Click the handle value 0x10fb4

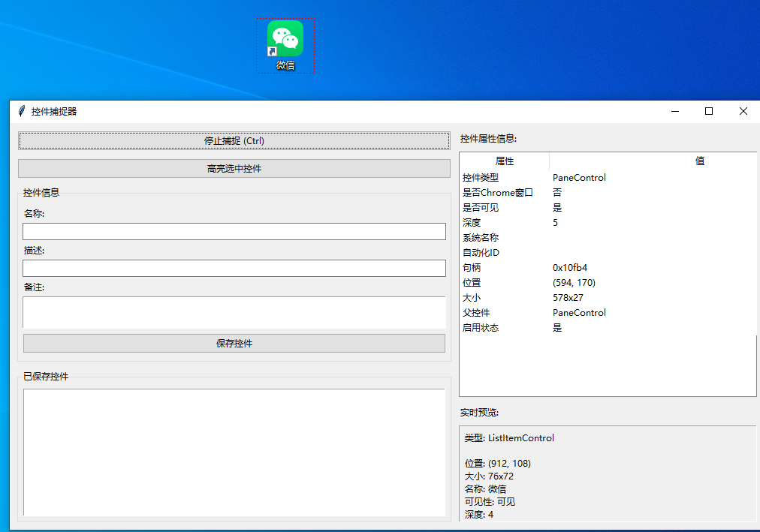(x=570, y=268)
